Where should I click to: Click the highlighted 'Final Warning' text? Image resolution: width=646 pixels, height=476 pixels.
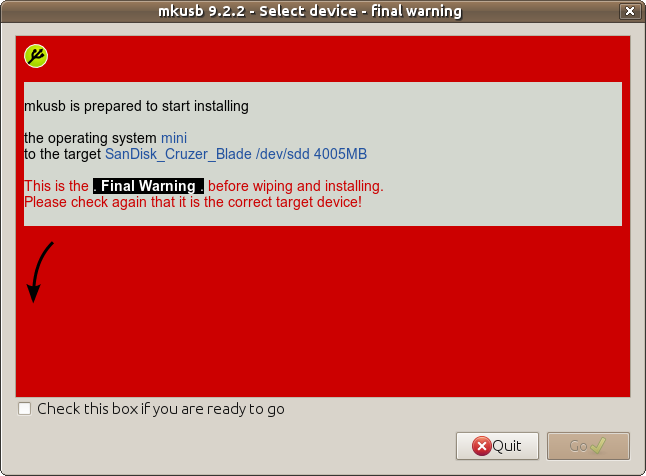click(x=148, y=186)
